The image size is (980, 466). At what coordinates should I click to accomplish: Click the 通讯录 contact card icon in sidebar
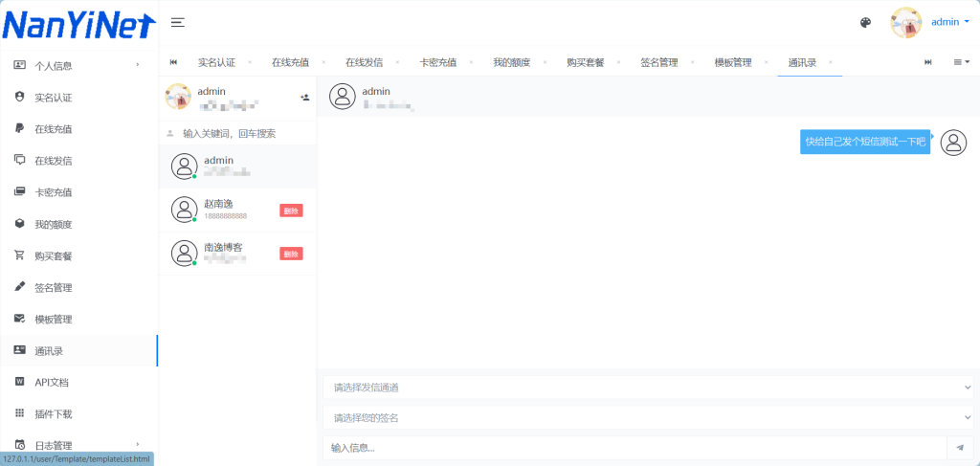coord(20,350)
